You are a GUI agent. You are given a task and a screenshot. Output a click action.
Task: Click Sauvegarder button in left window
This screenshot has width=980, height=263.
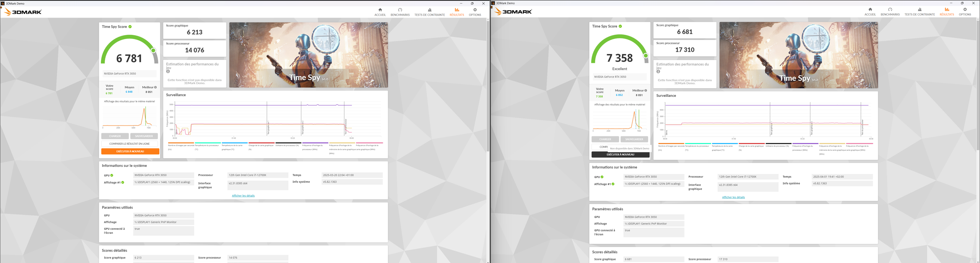(x=144, y=136)
